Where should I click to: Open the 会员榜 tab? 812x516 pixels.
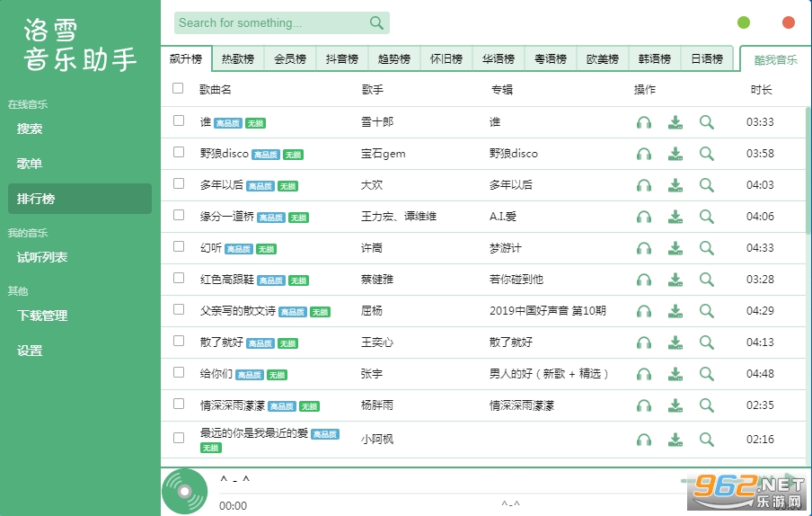point(290,58)
